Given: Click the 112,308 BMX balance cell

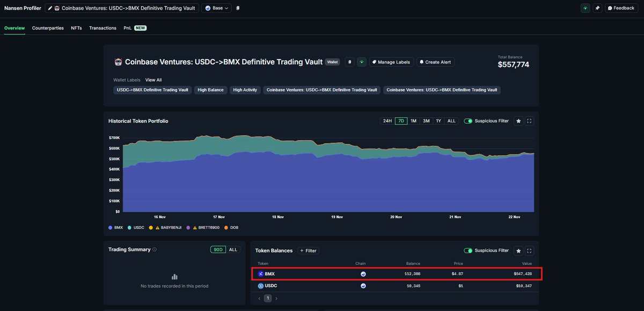Looking at the screenshot, I should tap(412, 274).
